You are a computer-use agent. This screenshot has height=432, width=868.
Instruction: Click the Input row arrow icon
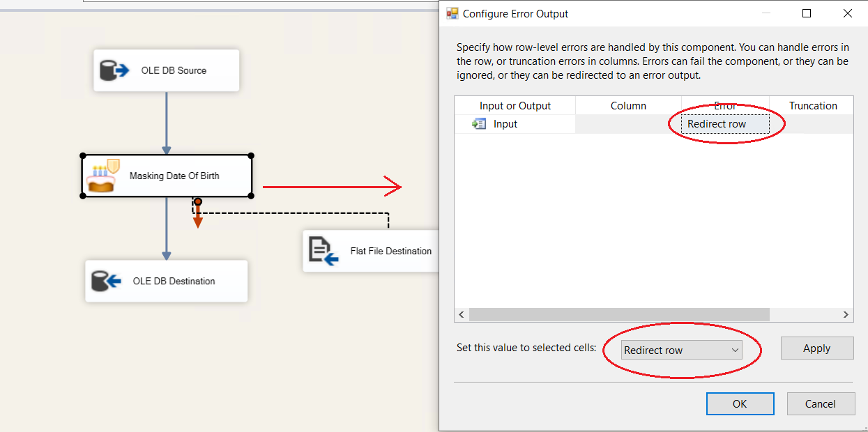pos(478,124)
